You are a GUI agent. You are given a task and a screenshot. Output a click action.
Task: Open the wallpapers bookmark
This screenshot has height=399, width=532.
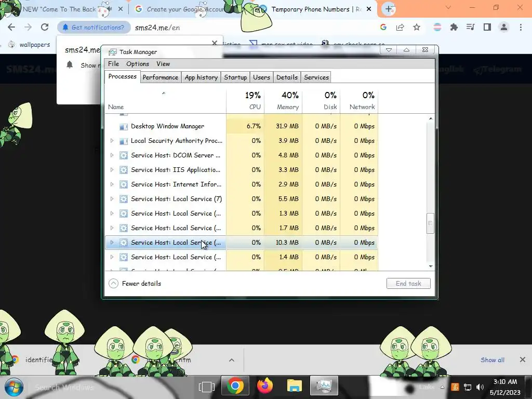point(29,45)
